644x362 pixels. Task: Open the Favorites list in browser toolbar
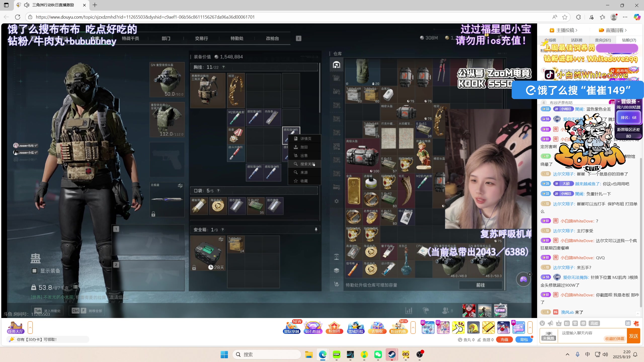[x=602, y=17]
